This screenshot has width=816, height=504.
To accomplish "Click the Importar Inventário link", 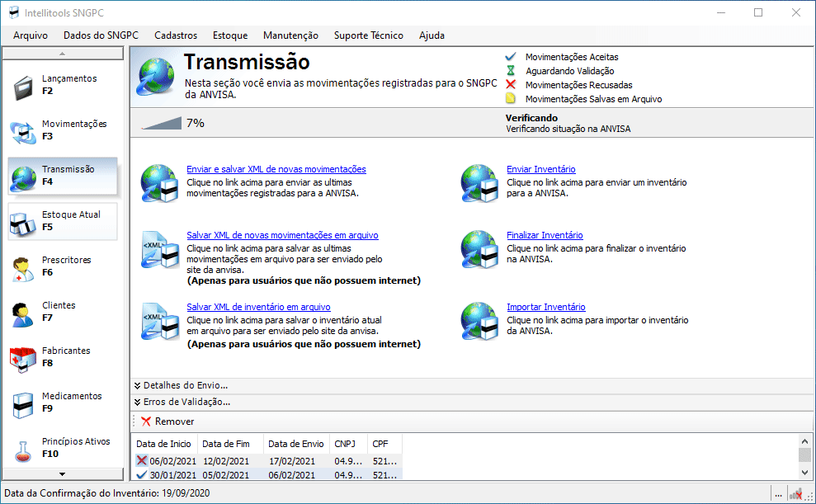I will pyautogui.click(x=546, y=307).
